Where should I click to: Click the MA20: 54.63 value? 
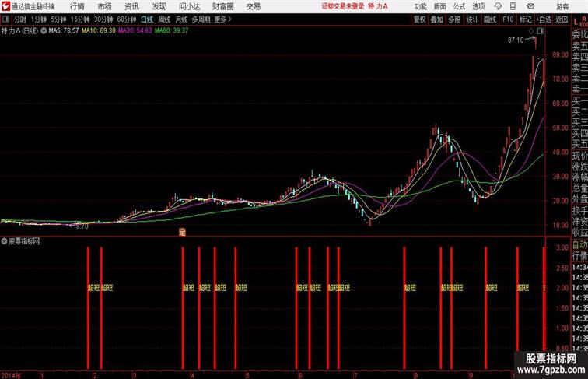coord(135,31)
